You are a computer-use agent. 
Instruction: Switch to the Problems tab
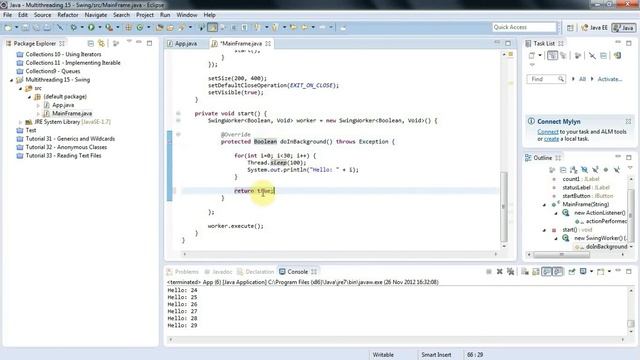(x=183, y=271)
